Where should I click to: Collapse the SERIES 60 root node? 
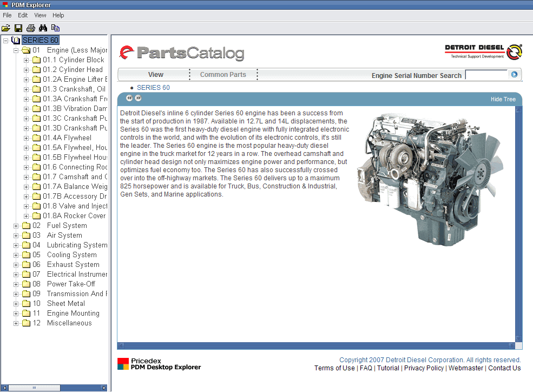coord(5,41)
